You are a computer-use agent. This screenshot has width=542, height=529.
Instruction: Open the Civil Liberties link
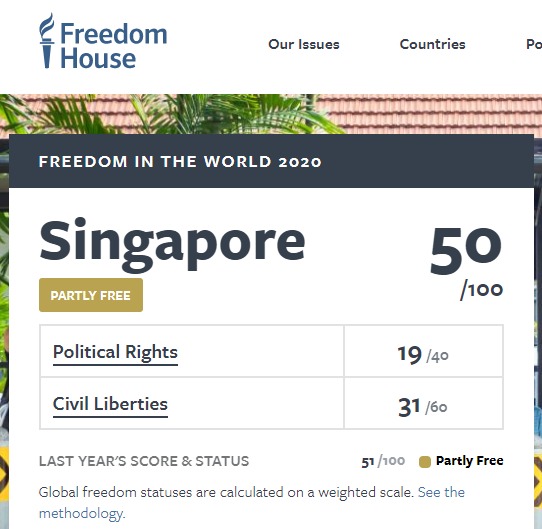[110, 404]
